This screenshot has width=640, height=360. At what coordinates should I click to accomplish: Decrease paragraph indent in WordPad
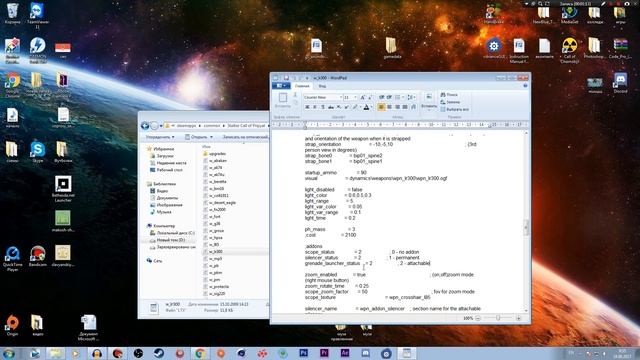coord(381,98)
